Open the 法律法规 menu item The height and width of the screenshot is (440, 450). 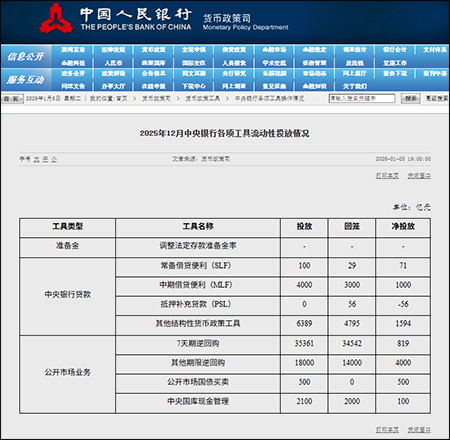113,50
